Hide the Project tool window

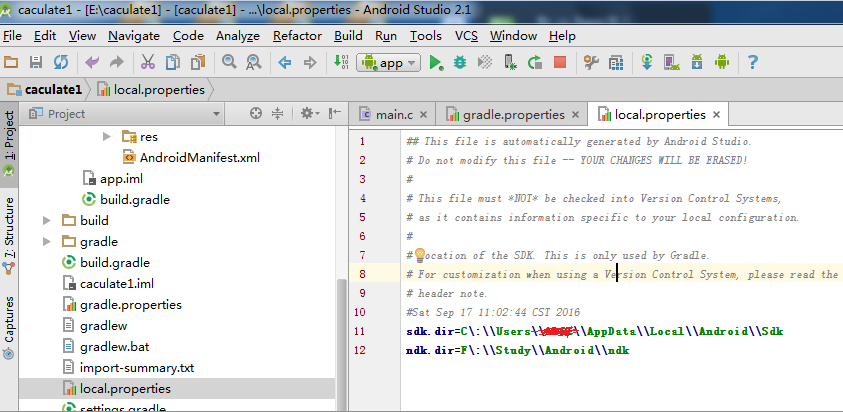tap(335, 113)
